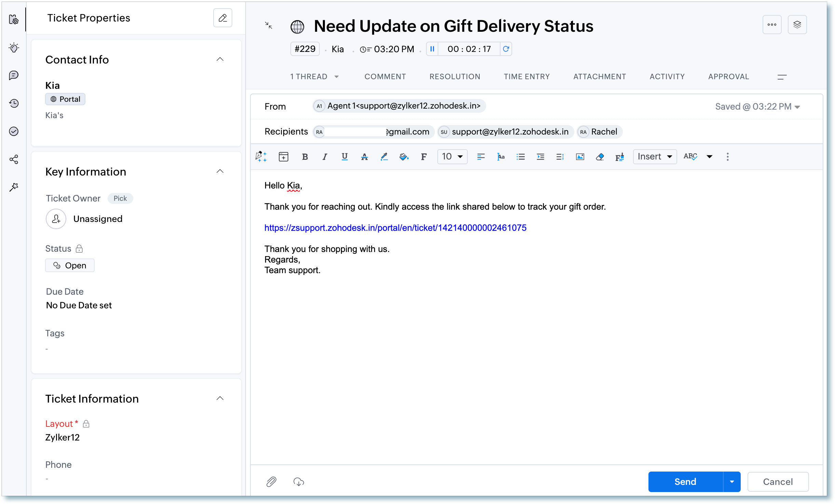Toggle bold formatting
Screen dimensions: 835x504
305,157
